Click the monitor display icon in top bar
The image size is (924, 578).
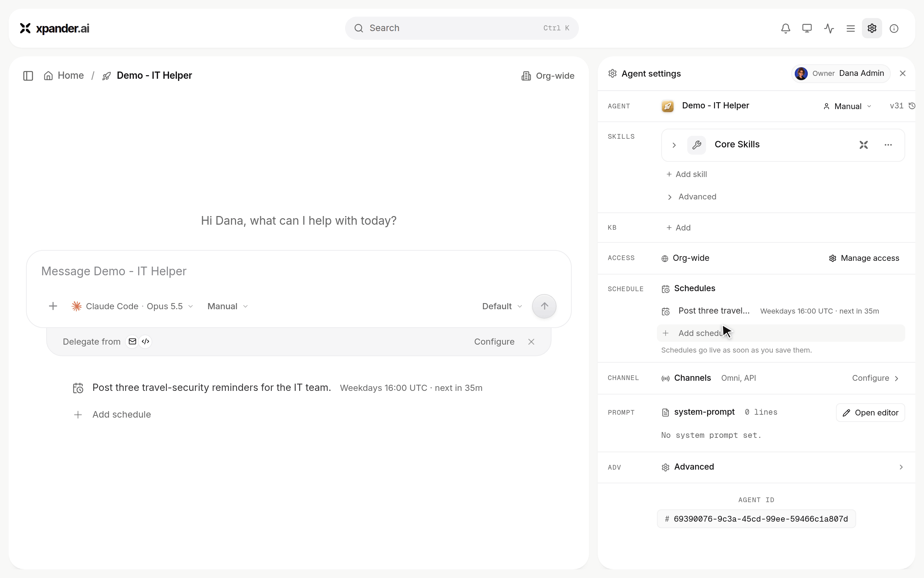pyautogui.click(x=807, y=28)
